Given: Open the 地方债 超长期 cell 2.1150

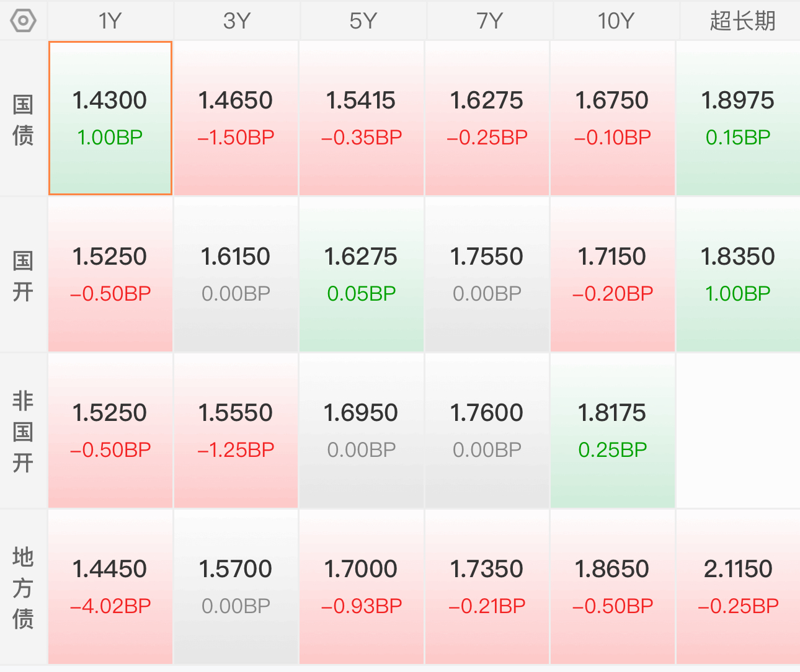Looking at the screenshot, I should [738, 587].
